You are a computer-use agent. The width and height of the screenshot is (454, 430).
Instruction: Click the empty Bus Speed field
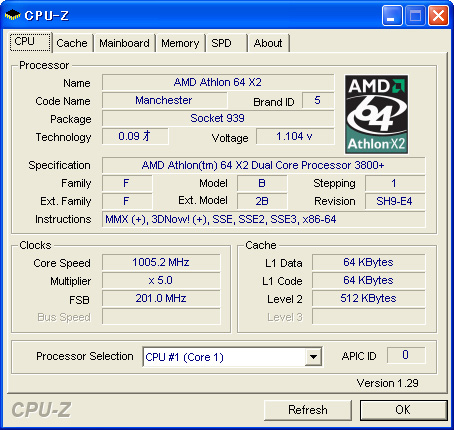tap(161, 316)
